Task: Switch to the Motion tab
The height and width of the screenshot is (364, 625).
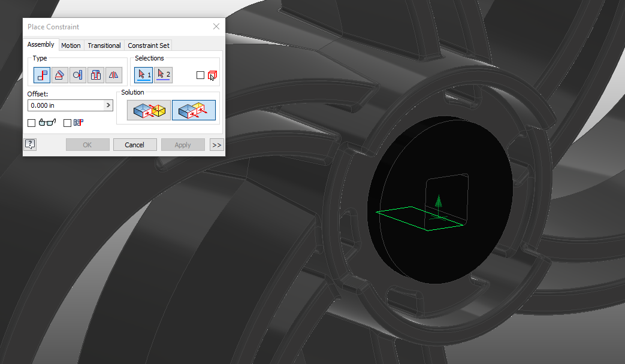Action: tap(71, 45)
